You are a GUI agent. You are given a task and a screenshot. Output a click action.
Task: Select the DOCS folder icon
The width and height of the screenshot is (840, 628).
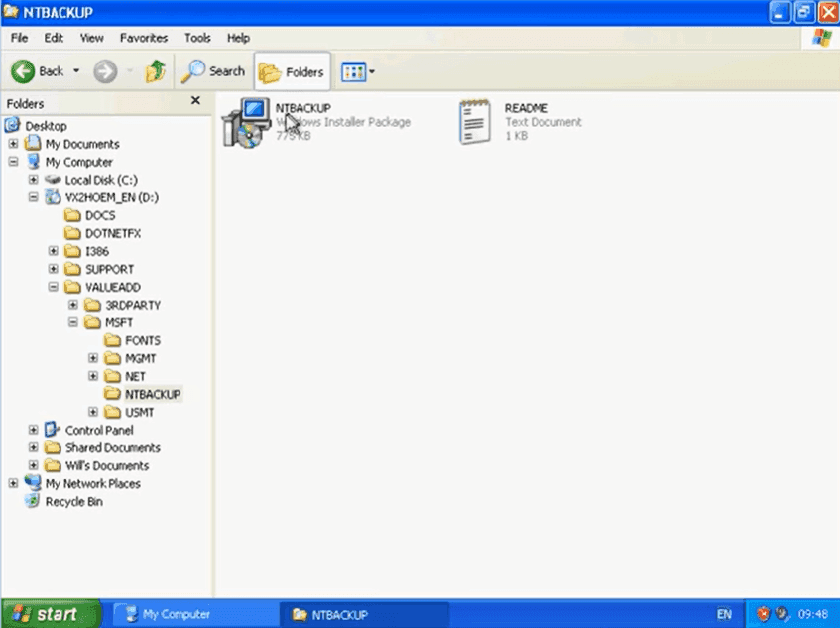pos(72,215)
